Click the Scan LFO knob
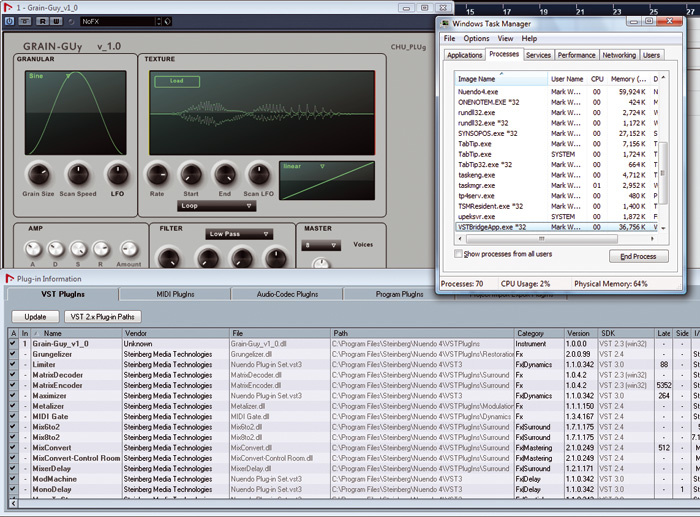The height and width of the screenshot is (517, 700). 256,175
